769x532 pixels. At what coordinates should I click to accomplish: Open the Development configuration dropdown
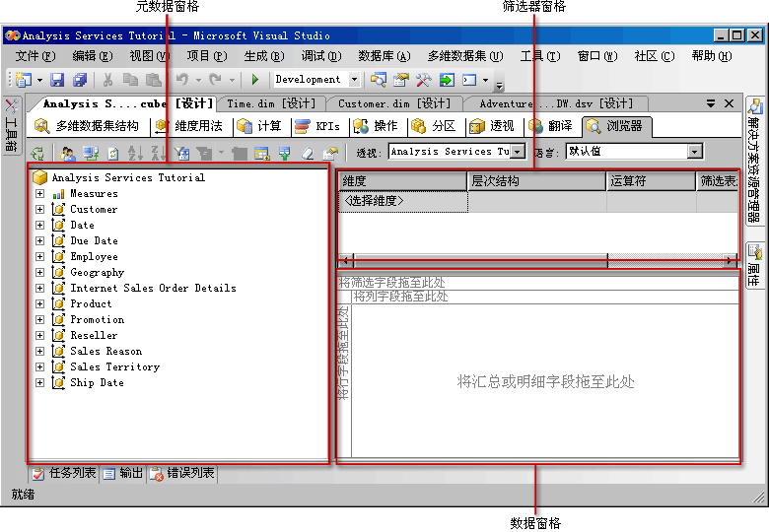pyautogui.click(x=354, y=80)
